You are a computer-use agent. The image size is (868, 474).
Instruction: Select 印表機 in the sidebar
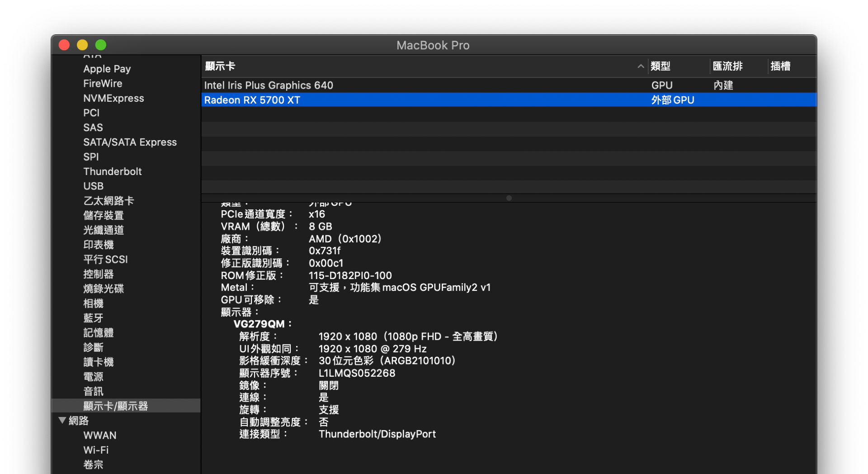coord(99,245)
